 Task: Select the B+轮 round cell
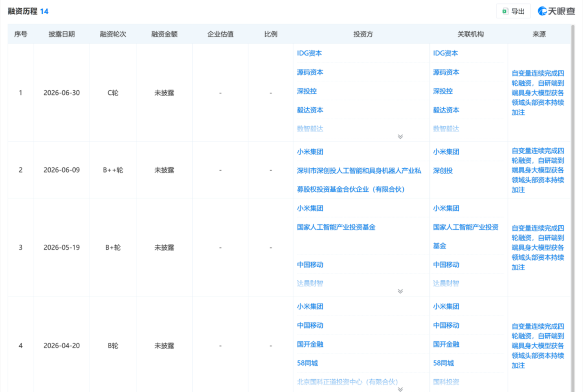[x=113, y=248]
